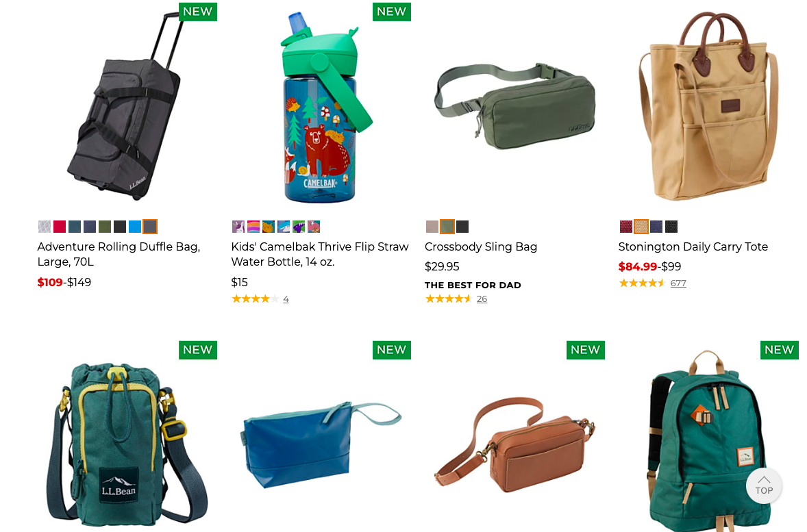Open the green backpack product image
This screenshot has height=532, width=807.
(709, 440)
